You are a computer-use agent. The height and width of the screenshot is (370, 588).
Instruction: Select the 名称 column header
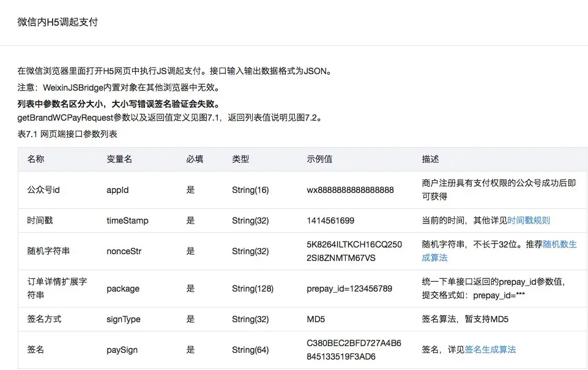[35, 159]
